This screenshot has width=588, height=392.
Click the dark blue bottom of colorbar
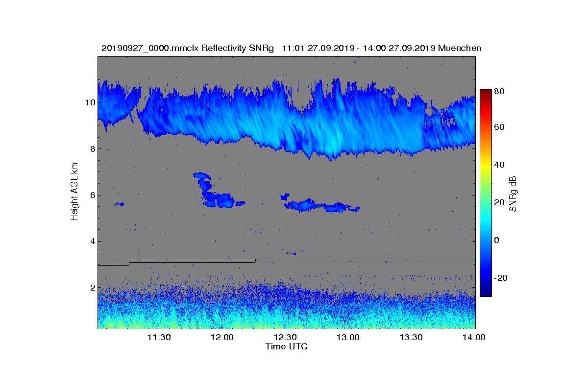click(x=486, y=294)
